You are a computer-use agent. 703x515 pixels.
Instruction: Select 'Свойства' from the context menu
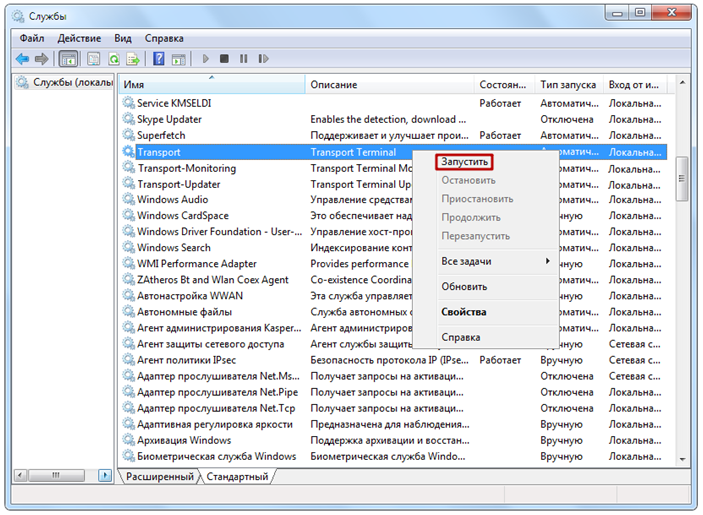pos(463,312)
